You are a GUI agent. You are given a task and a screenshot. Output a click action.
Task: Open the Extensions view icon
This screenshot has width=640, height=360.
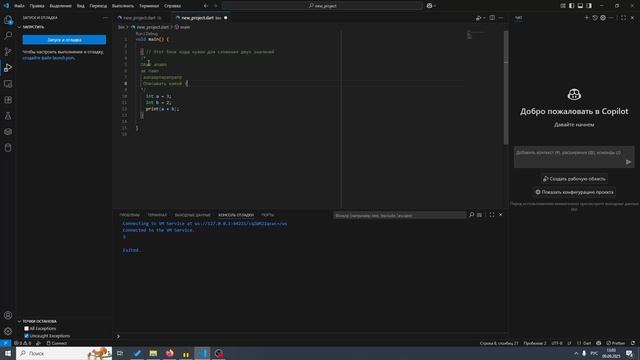[8, 100]
